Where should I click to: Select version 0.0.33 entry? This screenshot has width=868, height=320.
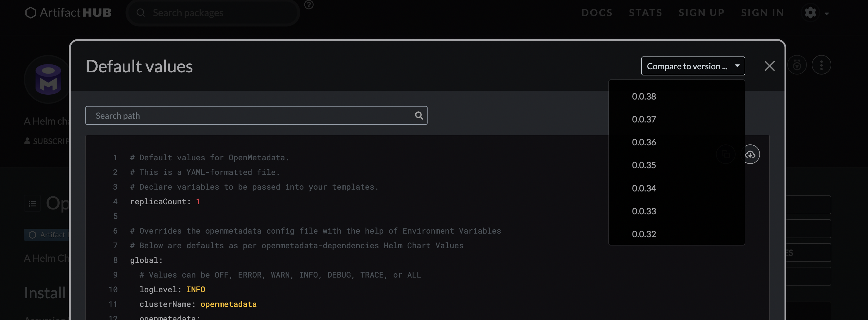click(644, 211)
